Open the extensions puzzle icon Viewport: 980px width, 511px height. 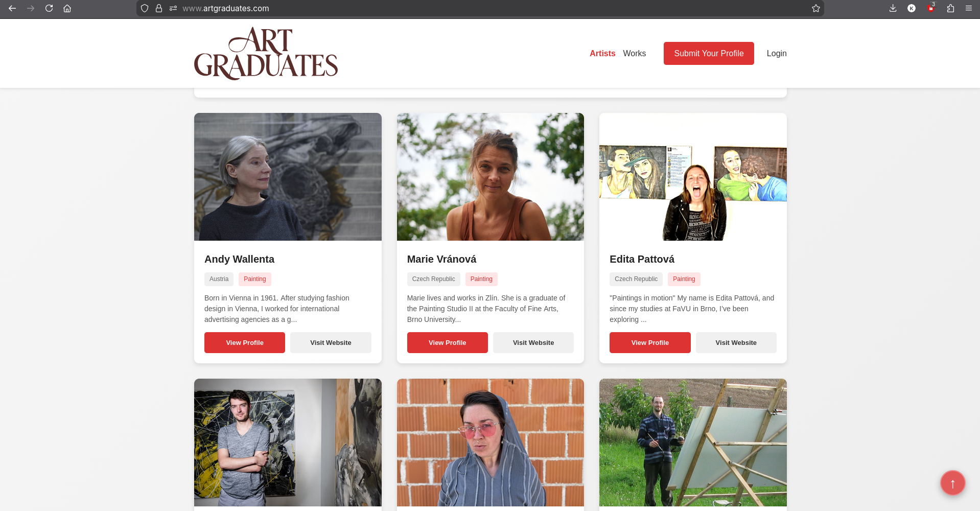[950, 8]
